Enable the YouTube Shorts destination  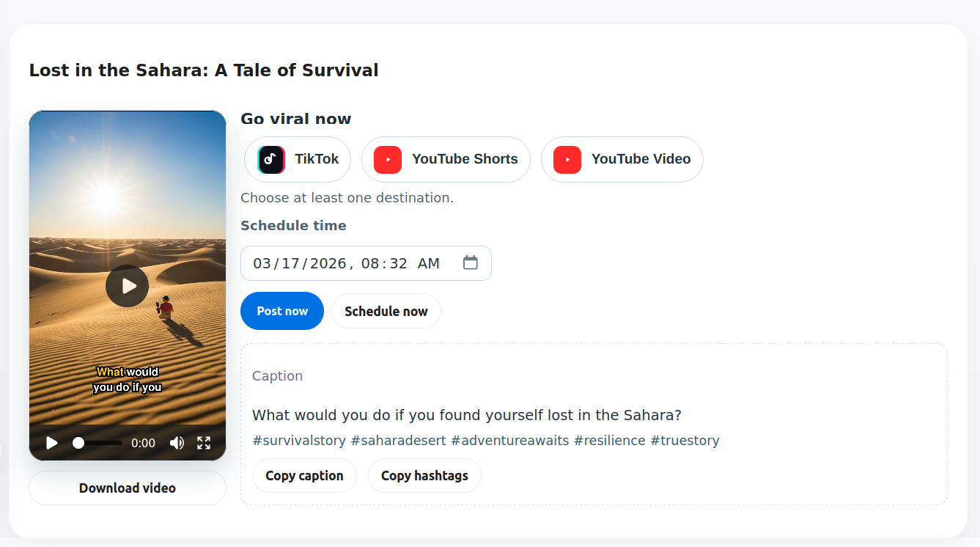pos(446,159)
